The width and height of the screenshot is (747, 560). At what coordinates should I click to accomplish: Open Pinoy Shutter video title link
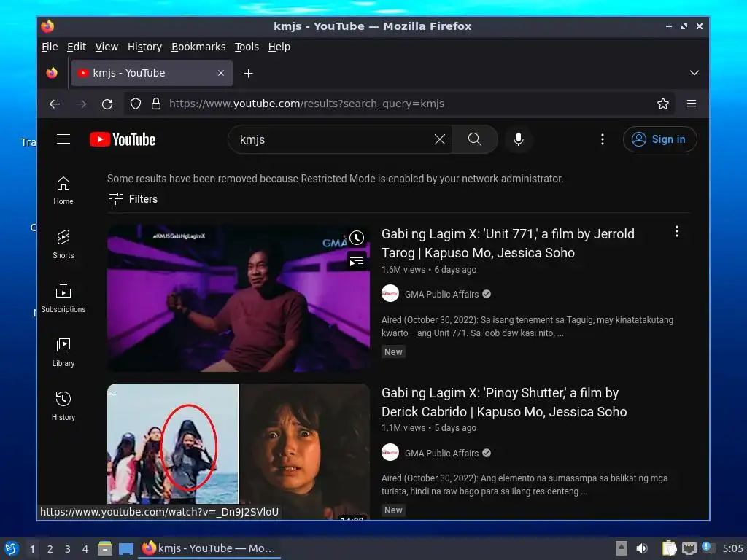tap(504, 402)
